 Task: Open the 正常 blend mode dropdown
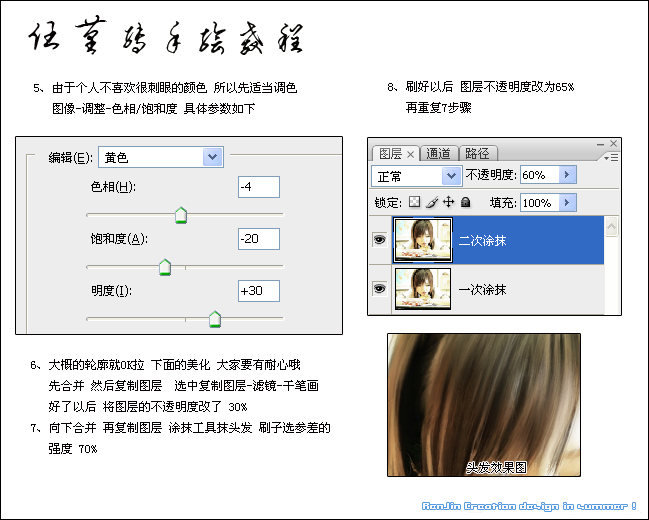(416, 176)
